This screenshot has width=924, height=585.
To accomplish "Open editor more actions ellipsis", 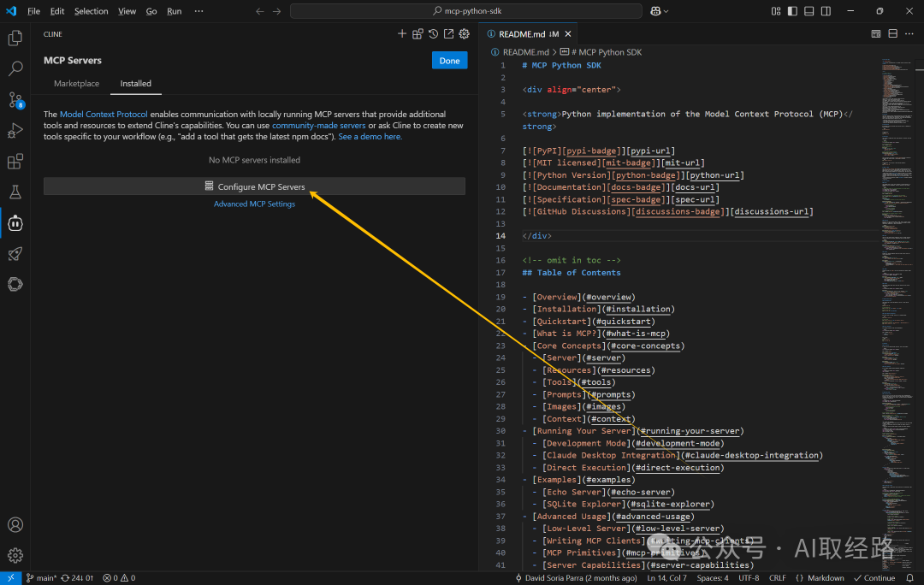I will tap(909, 34).
